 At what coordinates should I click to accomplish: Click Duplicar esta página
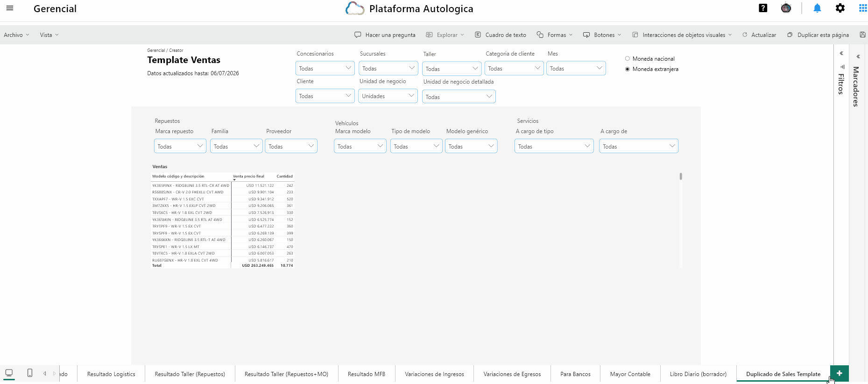(818, 35)
